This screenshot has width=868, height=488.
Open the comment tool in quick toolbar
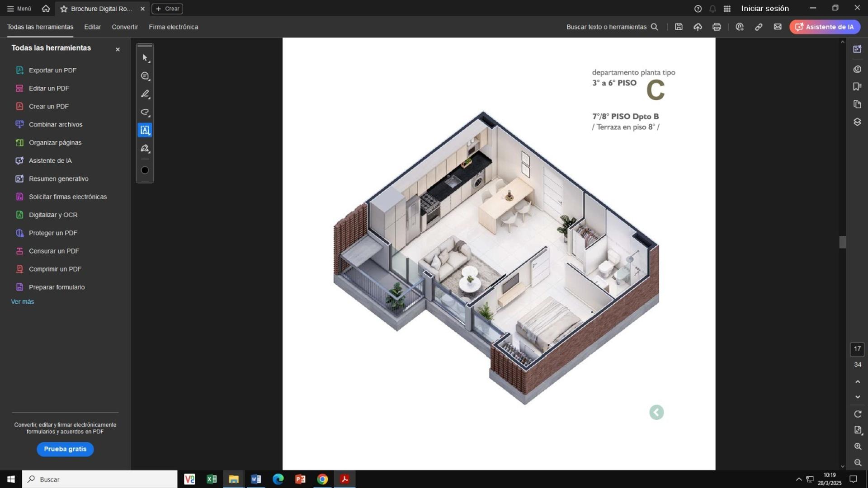(x=145, y=76)
